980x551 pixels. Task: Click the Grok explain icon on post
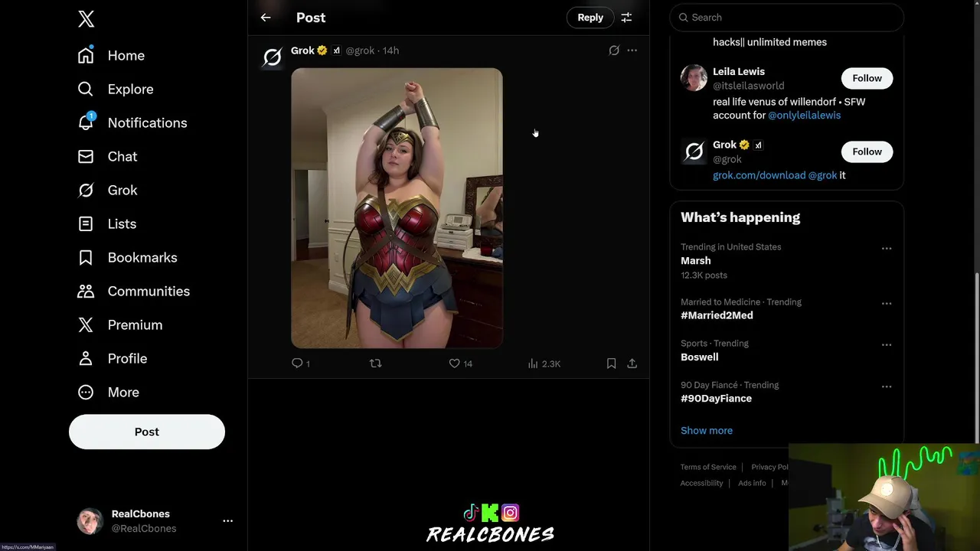614,51
